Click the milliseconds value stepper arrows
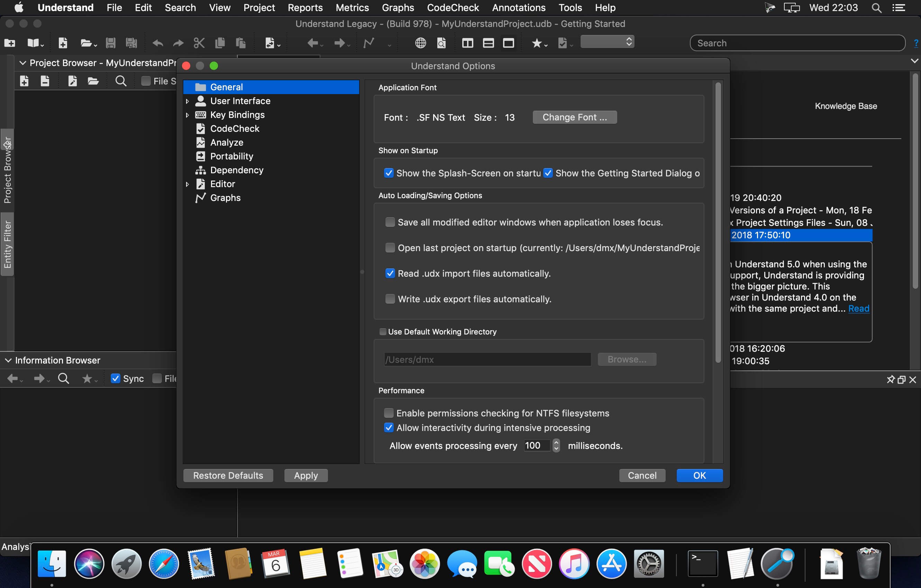 [x=556, y=445]
